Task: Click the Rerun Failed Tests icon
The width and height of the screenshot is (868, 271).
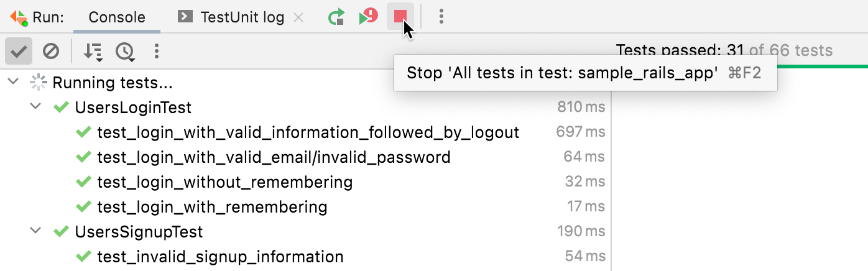Action: [368, 16]
